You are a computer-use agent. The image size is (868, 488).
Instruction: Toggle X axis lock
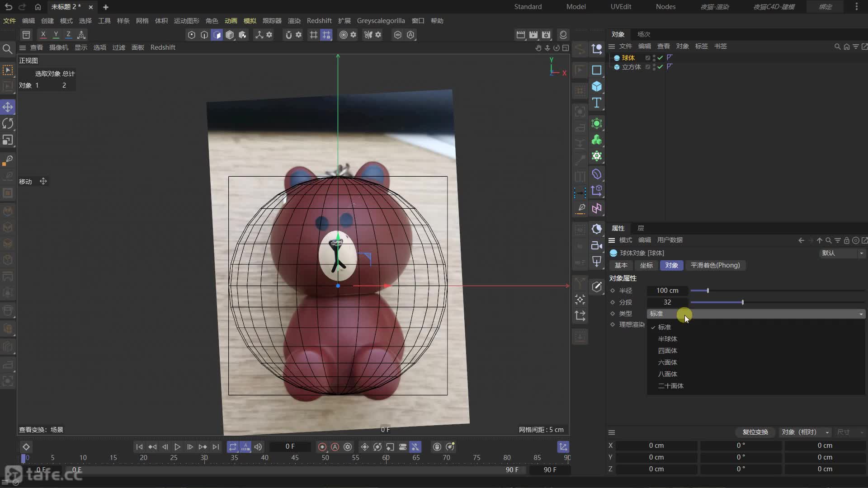43,34
